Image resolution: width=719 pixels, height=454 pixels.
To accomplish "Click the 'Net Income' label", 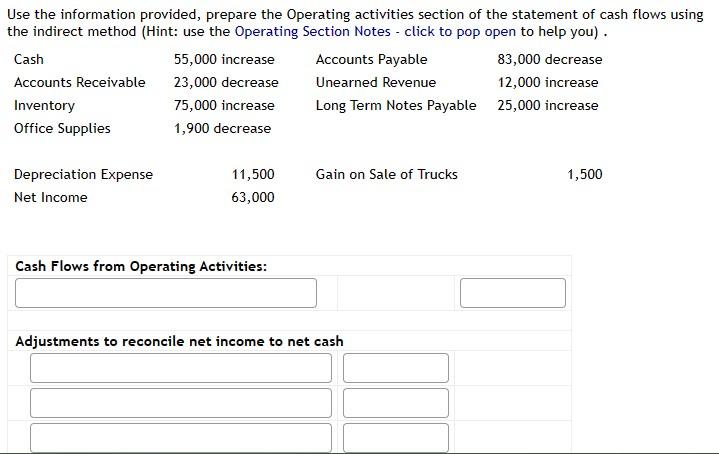I will coord(51,197).
